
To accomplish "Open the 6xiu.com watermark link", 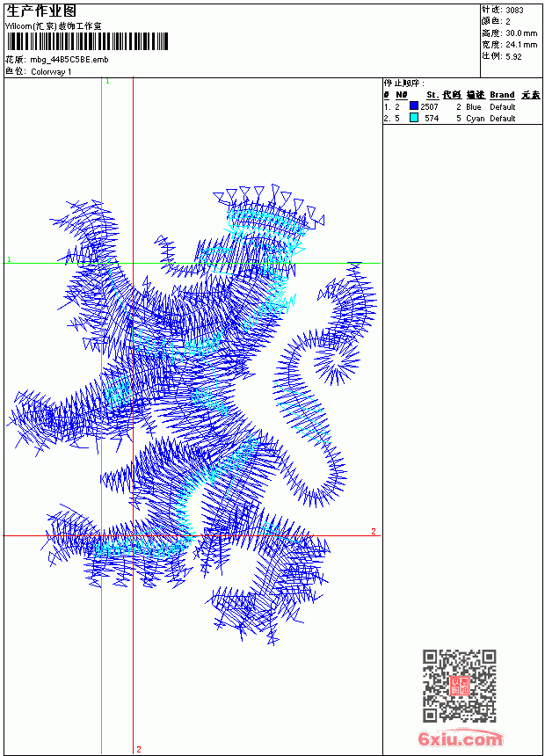I will pos(461,738).
